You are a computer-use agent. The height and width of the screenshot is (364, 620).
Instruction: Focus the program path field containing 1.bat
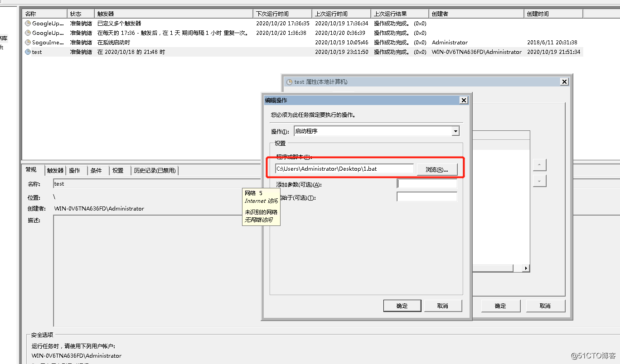[x=344, y=169]
